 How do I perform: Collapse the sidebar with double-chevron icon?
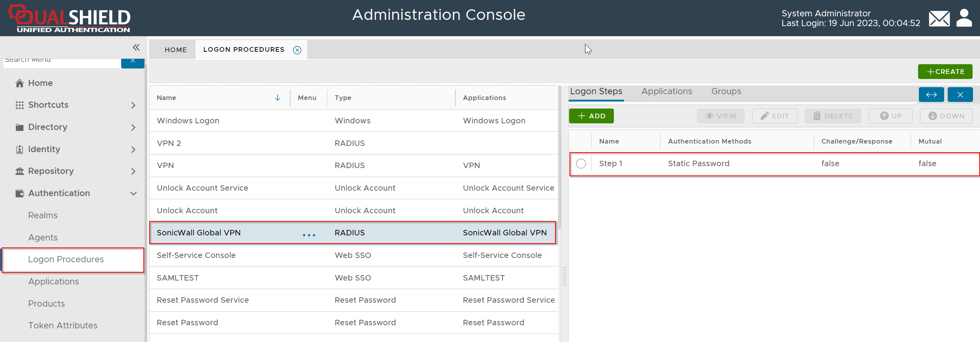(x=136, y=47)
